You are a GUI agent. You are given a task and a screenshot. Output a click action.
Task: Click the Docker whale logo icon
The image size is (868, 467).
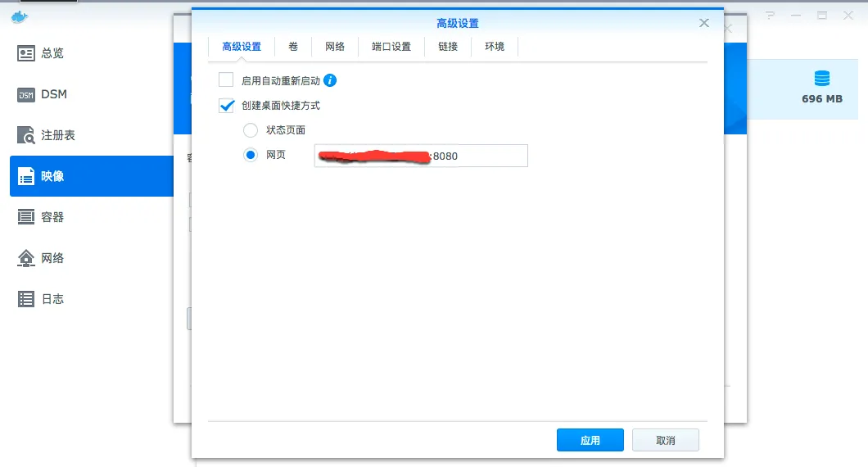point(20,17)
